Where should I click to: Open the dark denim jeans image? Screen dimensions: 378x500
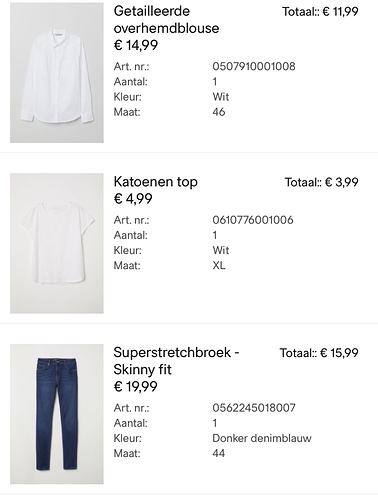(x=57, y=414)
